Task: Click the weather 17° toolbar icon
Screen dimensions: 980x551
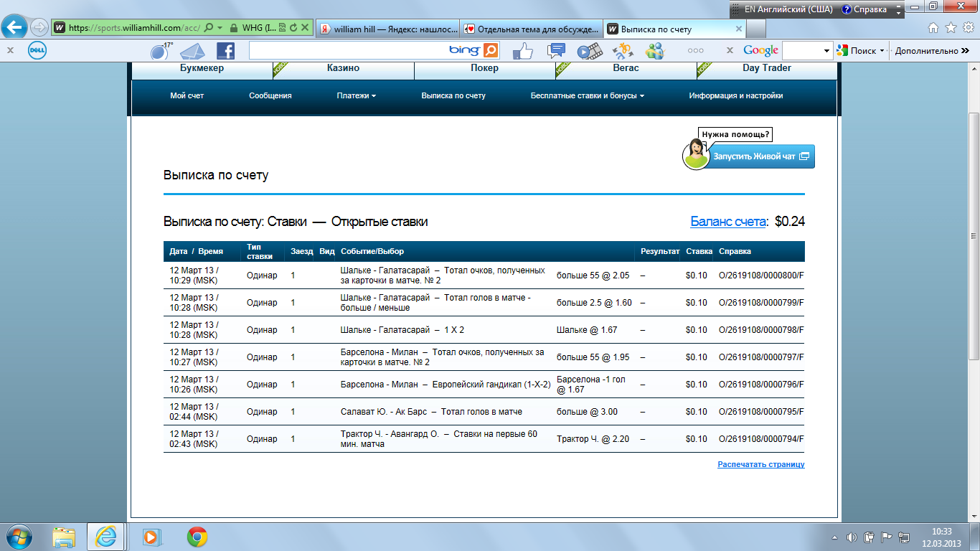Action: (160, 51)
